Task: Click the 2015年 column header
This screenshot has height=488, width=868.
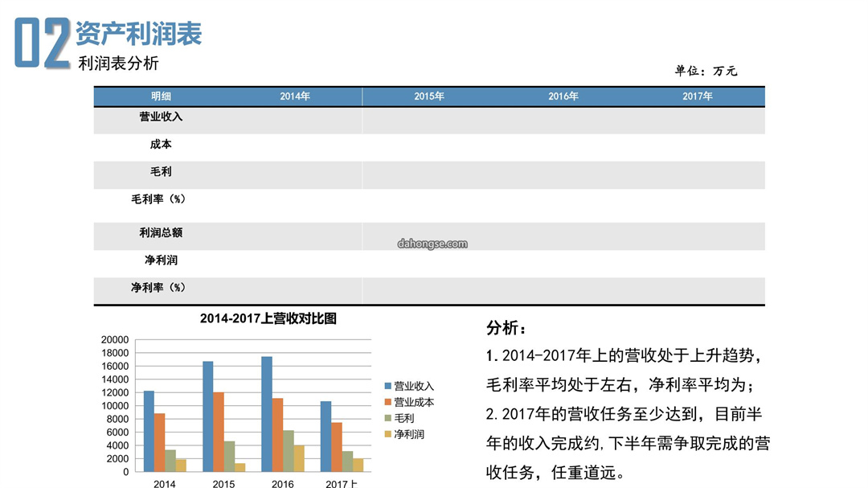Action: (x=429, y=96)
